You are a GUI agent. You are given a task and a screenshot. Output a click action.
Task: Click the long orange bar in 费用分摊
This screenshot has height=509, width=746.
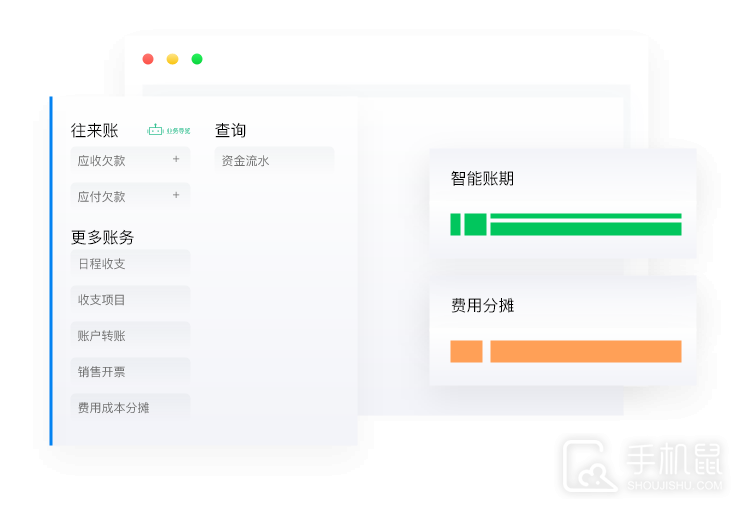(585, 351)
